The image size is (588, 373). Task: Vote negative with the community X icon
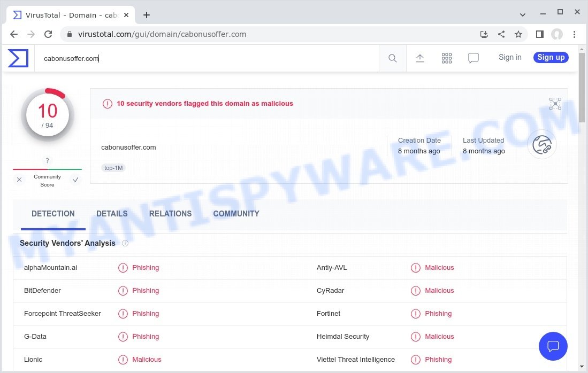click(x=19, y=180)
